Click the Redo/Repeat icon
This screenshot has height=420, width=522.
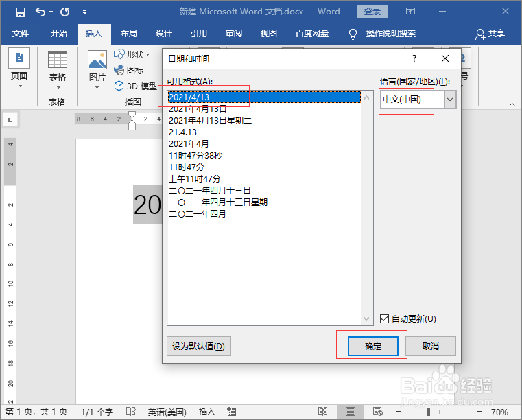pyautogui.click(x=65, y=12)
